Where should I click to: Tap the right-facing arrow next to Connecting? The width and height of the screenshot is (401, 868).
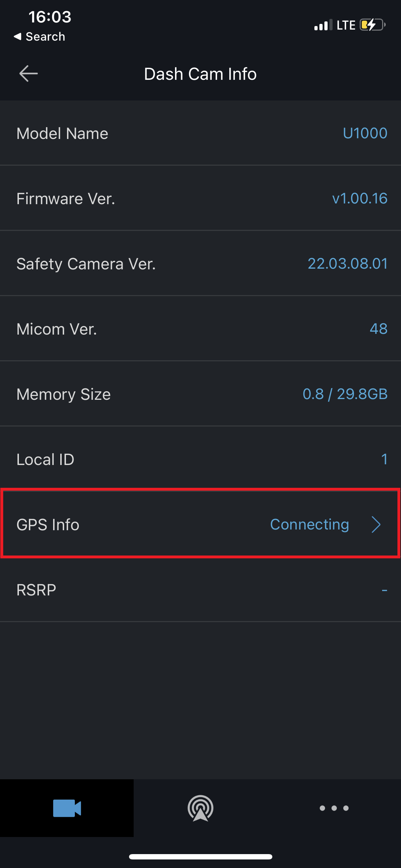(376, 524)
